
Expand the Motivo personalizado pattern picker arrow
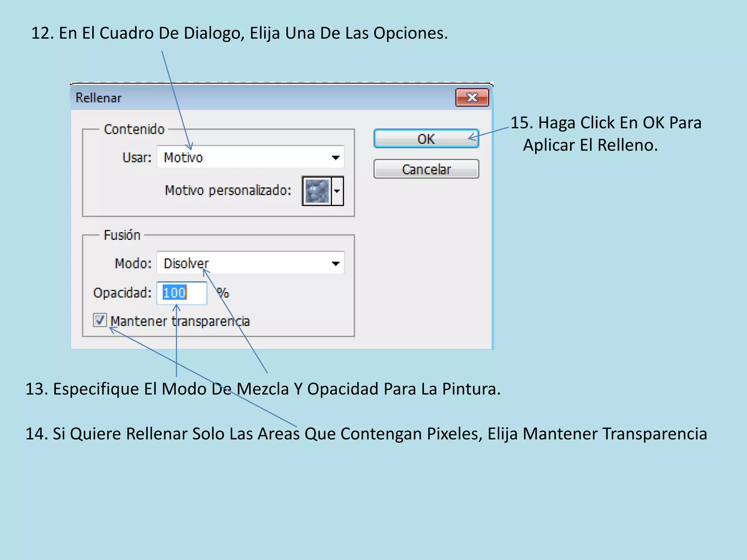[x=337, y=191]
